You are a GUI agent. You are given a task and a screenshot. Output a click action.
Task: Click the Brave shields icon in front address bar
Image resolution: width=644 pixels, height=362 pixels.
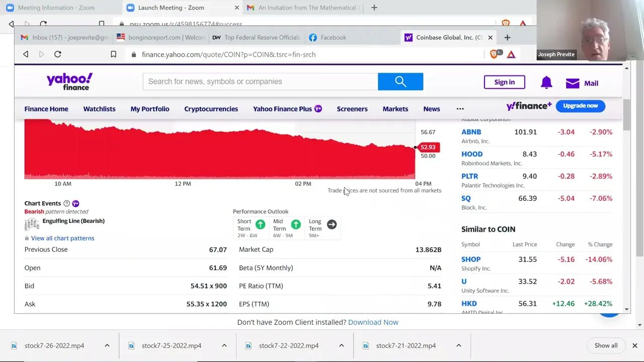(495, 54)
